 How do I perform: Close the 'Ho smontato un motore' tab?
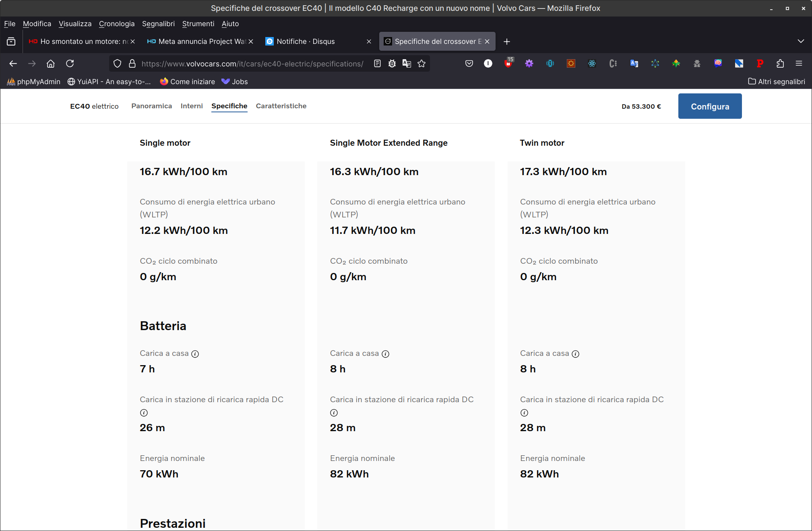click(x=132, y=41)
